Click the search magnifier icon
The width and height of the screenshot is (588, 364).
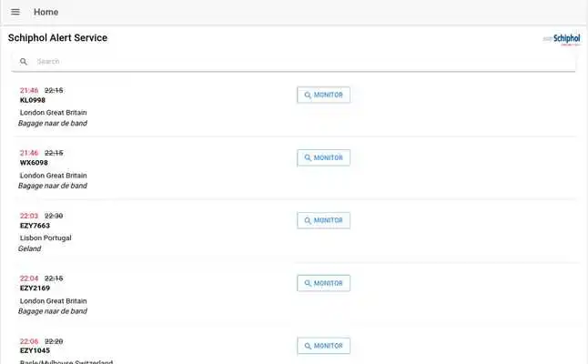[24, 62]
